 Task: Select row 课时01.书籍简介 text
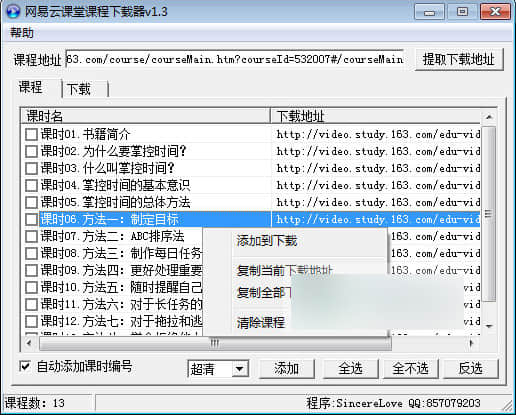click(85, 134)
